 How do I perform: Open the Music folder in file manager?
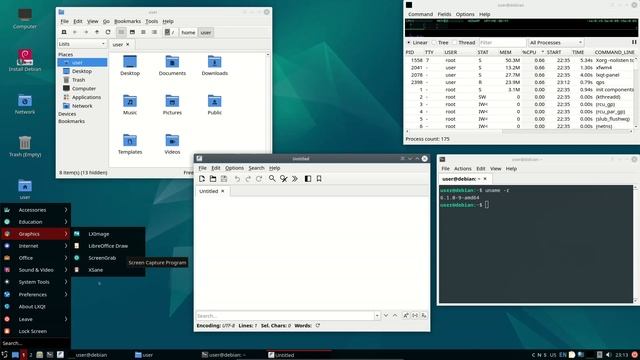130,105
